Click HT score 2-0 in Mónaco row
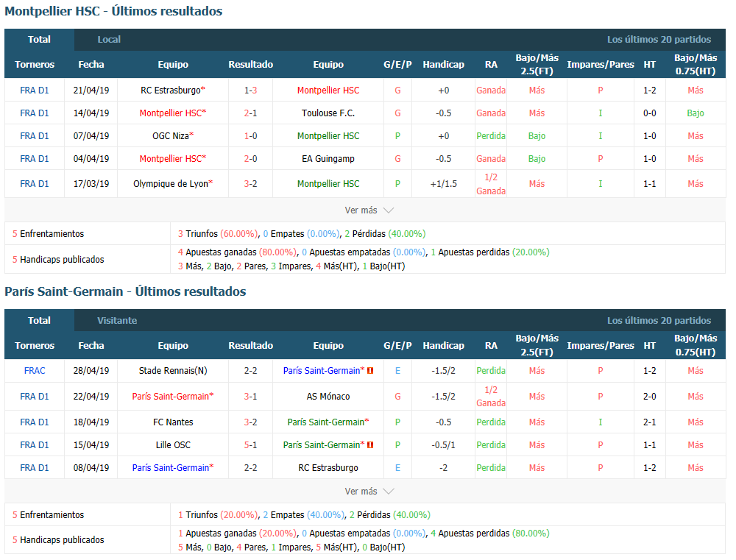Image resolution: width=736 pixels, height=560 pixels. coord(650,397)
